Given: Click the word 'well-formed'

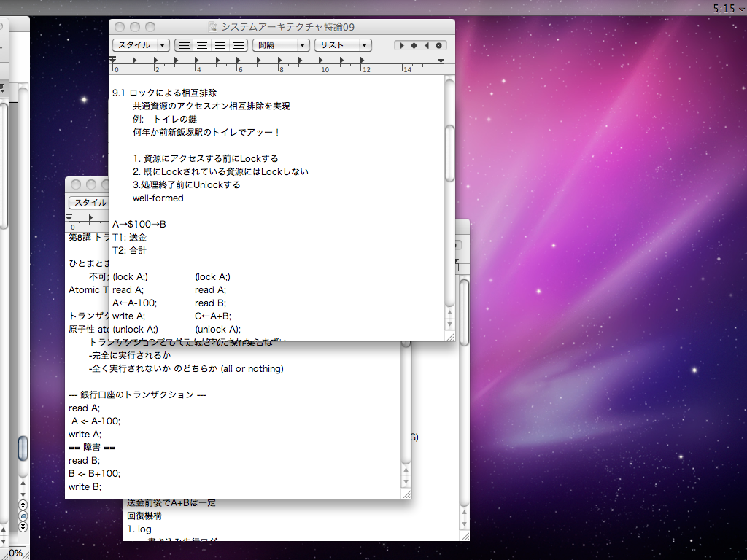Looking at the screenshot, I should coord(158,198).
